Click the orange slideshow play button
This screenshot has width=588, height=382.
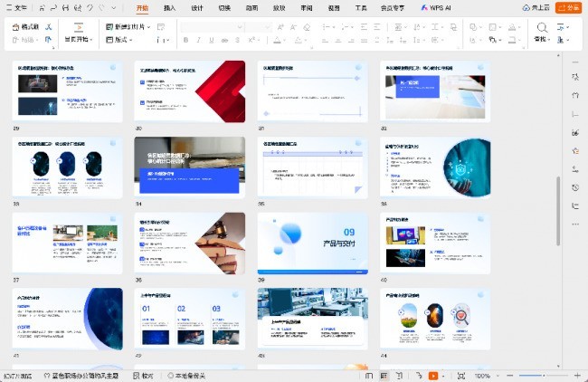pyautogui.click(x=433, y=376)
